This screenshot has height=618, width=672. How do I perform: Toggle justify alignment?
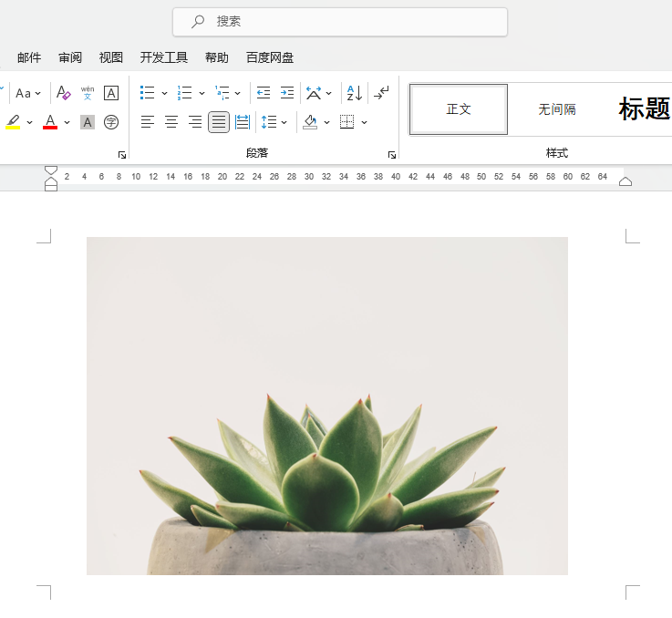(x=219, y=122)
